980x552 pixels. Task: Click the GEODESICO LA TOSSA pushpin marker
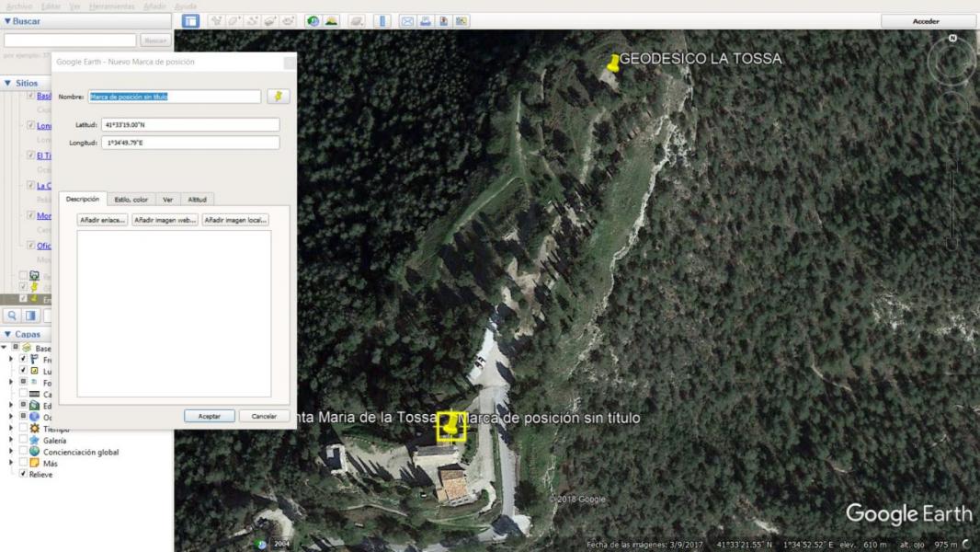click(x=613, y=63)
